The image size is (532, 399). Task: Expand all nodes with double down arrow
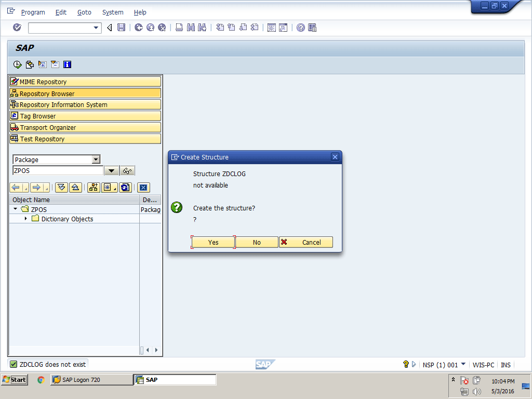pyautogui.click(x=61, y=188)
